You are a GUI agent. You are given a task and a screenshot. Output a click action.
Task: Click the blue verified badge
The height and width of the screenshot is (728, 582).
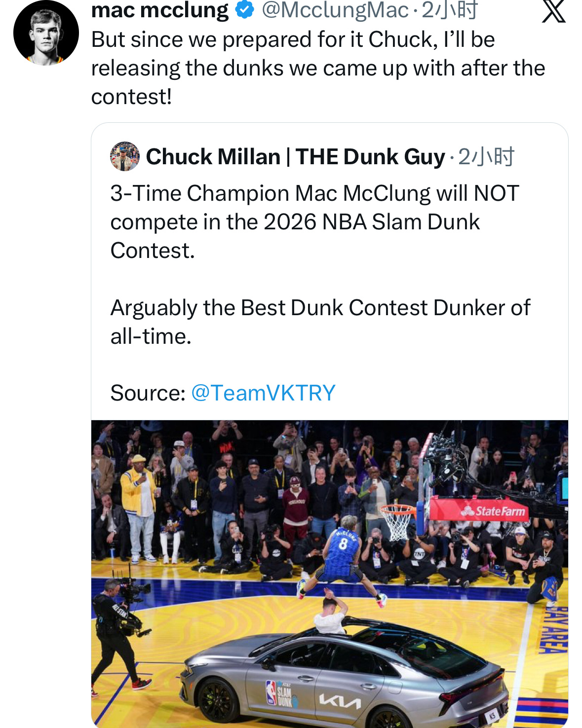244,9
